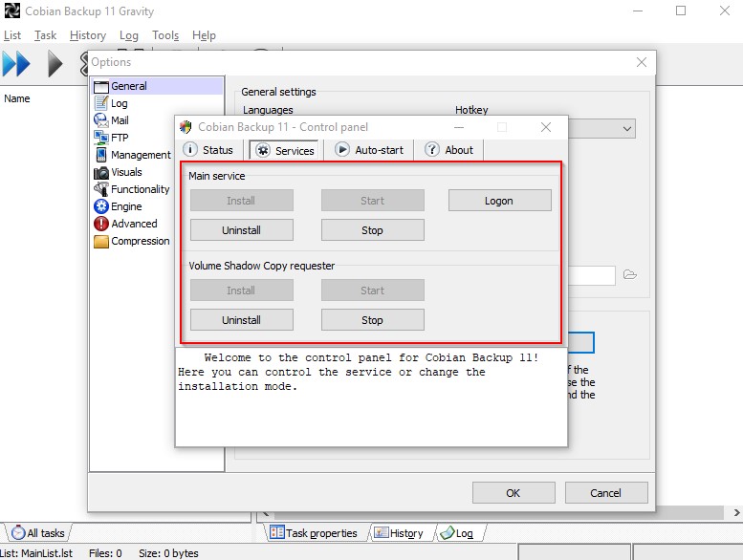This screenshot has width=743, height=560.
Task: Switch to the Task properties bottom tab
Action: point(314,533)
